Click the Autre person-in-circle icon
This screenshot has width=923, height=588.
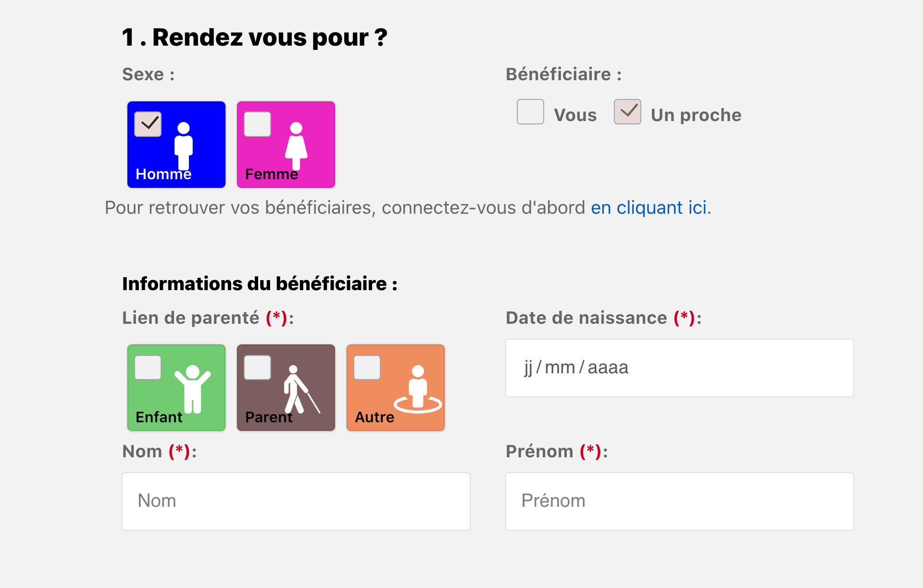[x=417, y=390]
